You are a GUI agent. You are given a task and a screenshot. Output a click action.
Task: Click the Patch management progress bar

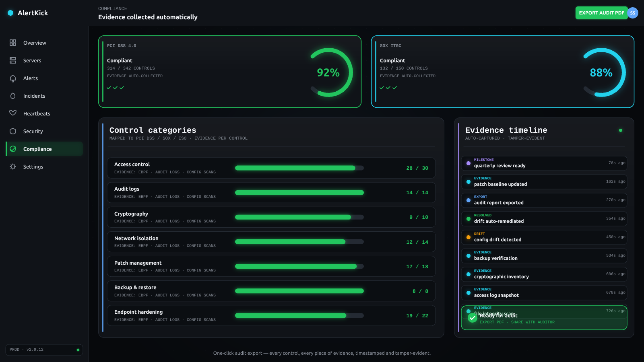pyautogui.click(x=299, y=266)
